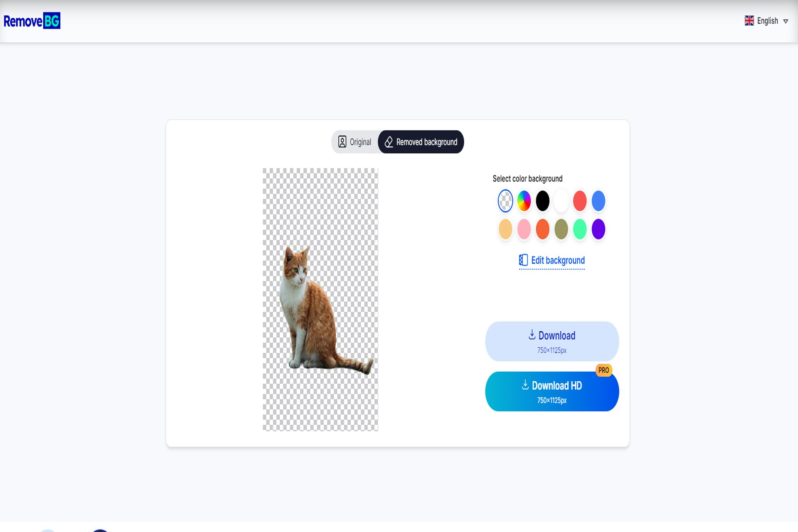Viewport: 798px width, 532px height.
Task: Click the portrait icon beside Original
Action: [x=342, y=142]
